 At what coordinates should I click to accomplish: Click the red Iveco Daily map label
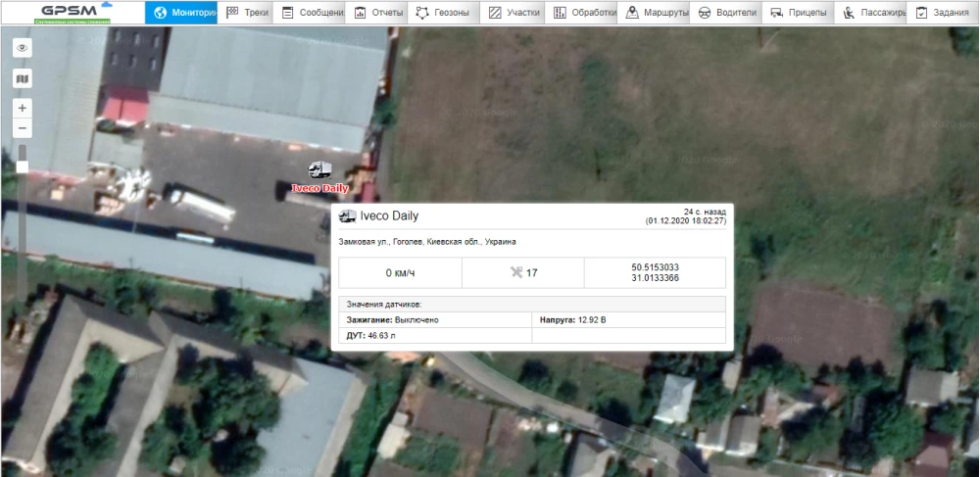[x=320, y=189]
